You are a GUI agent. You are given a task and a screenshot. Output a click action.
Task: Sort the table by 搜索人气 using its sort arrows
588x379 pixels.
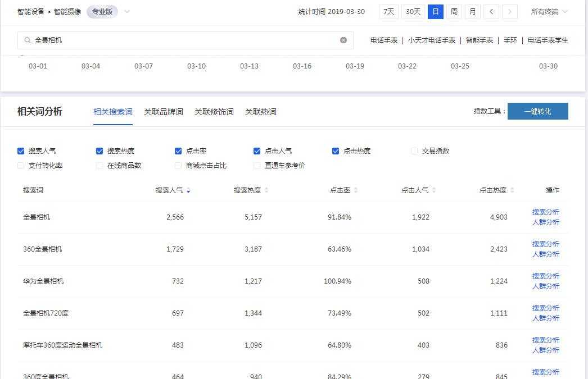[x=188, y=190]
